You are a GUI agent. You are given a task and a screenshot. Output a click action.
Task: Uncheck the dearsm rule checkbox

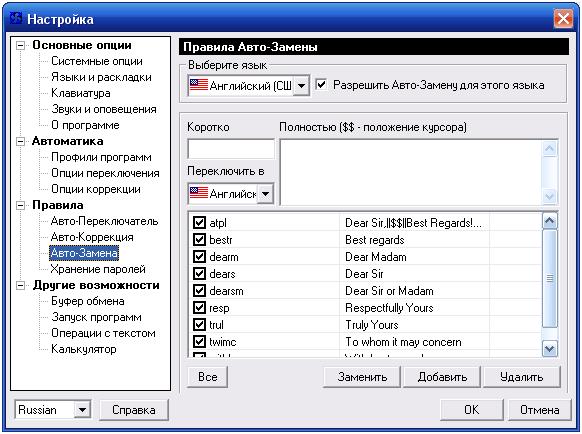tap(199, 291)
